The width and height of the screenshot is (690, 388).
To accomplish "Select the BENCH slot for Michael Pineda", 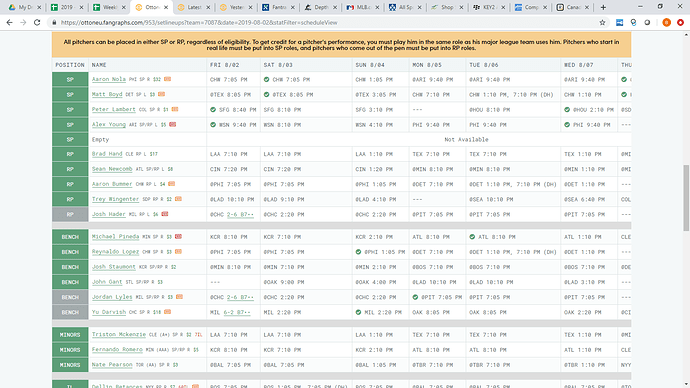I will coord(70,237).
